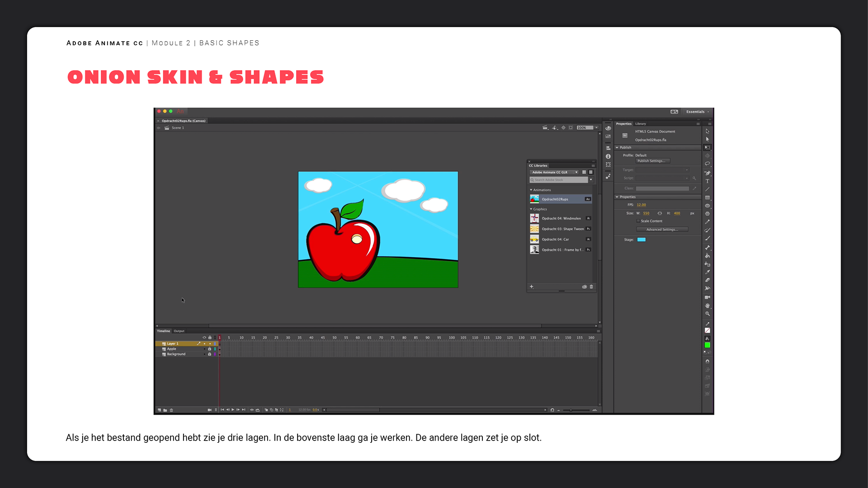
Task: Select the Text tool
Action: (708, 181)
